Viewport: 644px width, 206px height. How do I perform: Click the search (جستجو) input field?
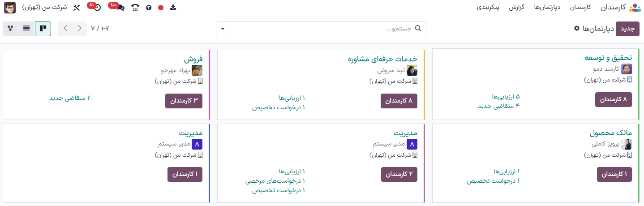(x=327, y=29)
